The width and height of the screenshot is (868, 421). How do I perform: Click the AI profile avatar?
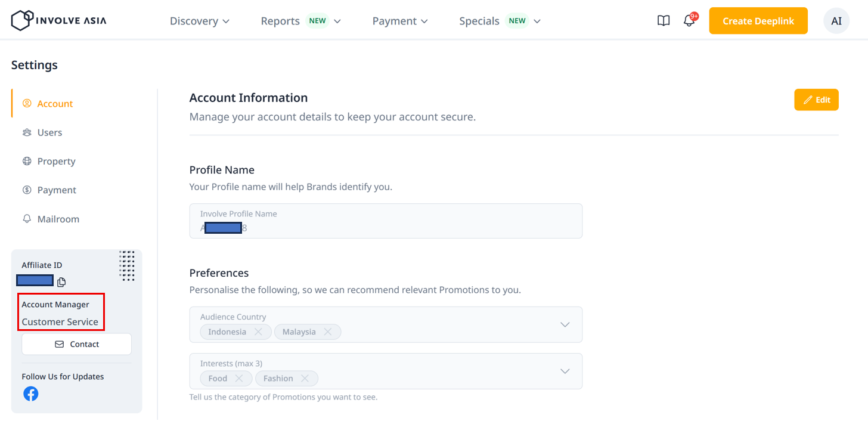coord(836,21)
